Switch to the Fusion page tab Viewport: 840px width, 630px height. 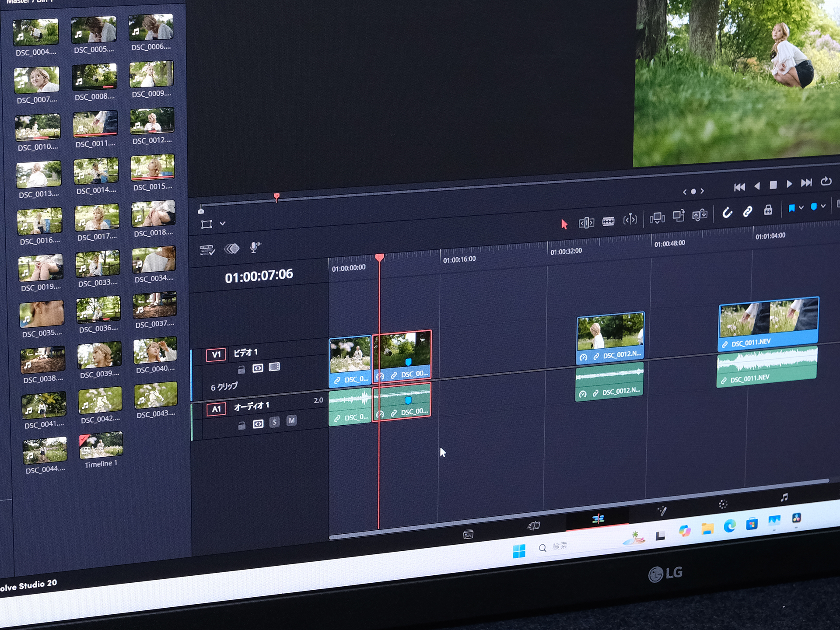coord(662,511)
